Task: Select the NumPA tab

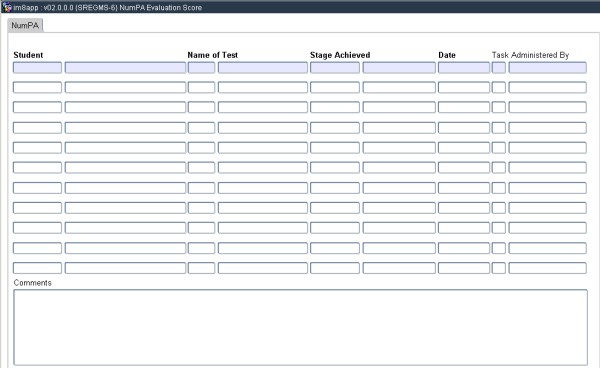Action: (x=25, y=26)
